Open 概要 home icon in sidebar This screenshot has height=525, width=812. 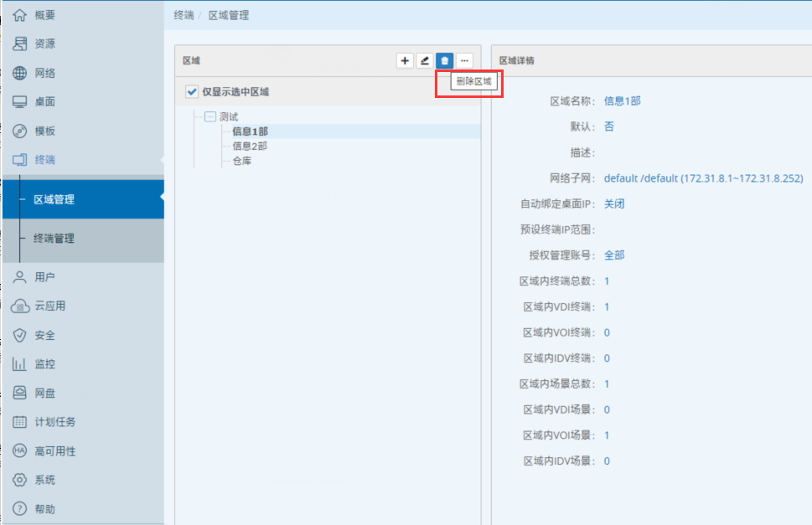pyautogui.click(x=20, y=15)
